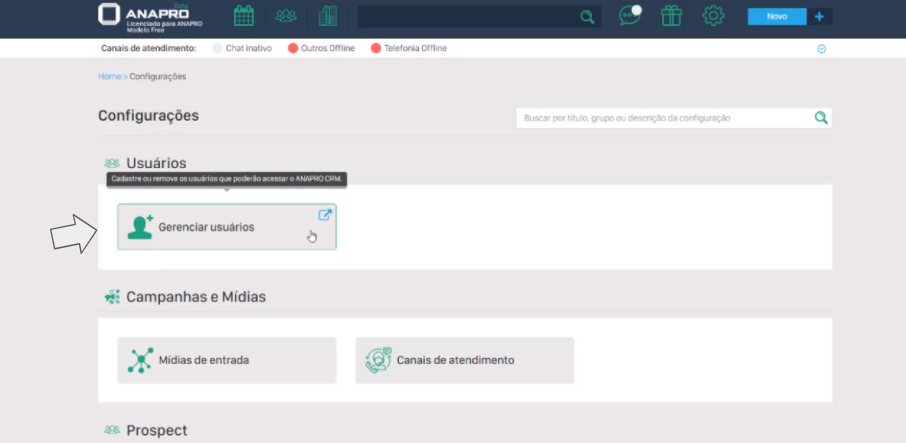This screenshot has width=906, height=443.
Task: Go to Home via breadcrumb link
Action: (109, 76)
